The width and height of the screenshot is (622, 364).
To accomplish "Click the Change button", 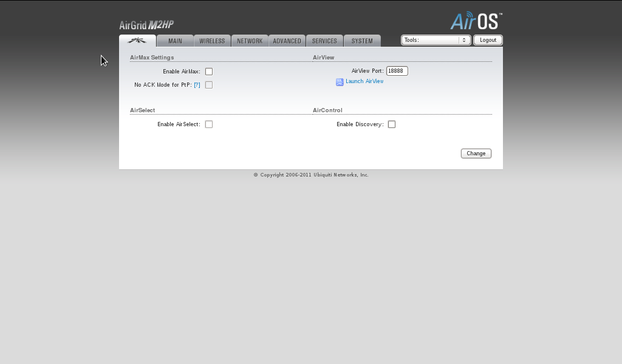I will pyautogui.click(x=476, y=153).
